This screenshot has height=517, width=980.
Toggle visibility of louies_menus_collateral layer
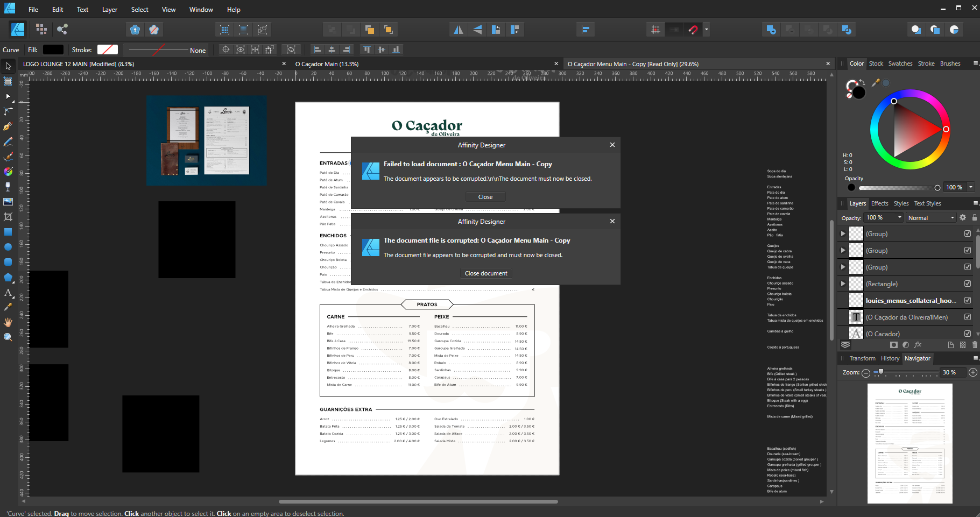tap(968, 300)
